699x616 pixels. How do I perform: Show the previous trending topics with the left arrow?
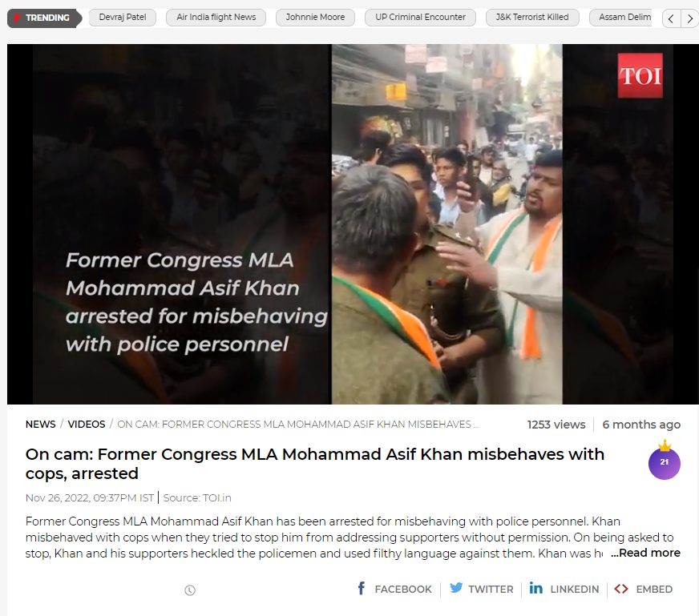pyautogui.click(x=671, y=18)
